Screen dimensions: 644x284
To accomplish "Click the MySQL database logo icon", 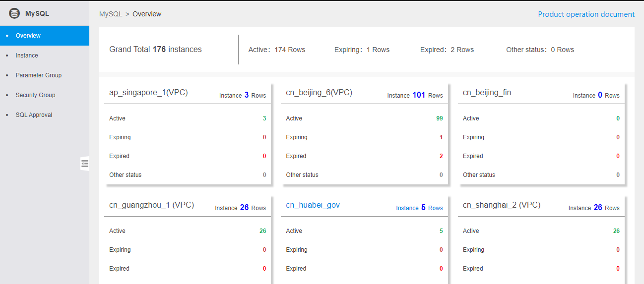I will coord(14,14).
